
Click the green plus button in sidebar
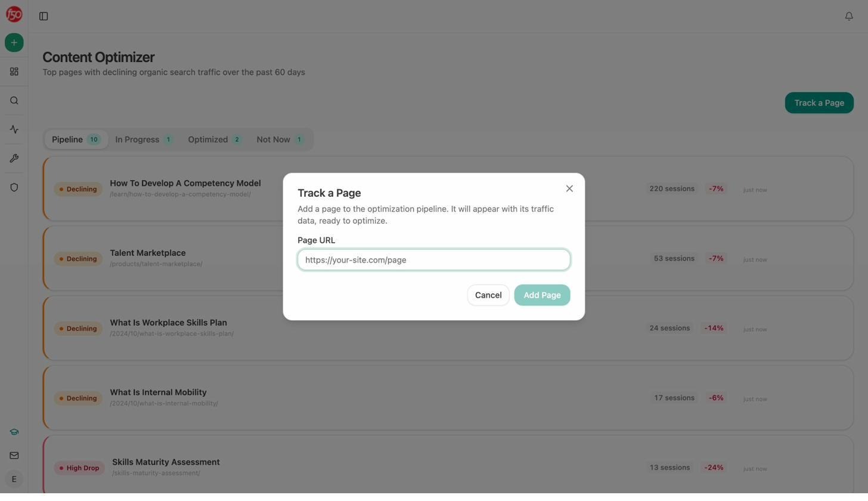14,42
